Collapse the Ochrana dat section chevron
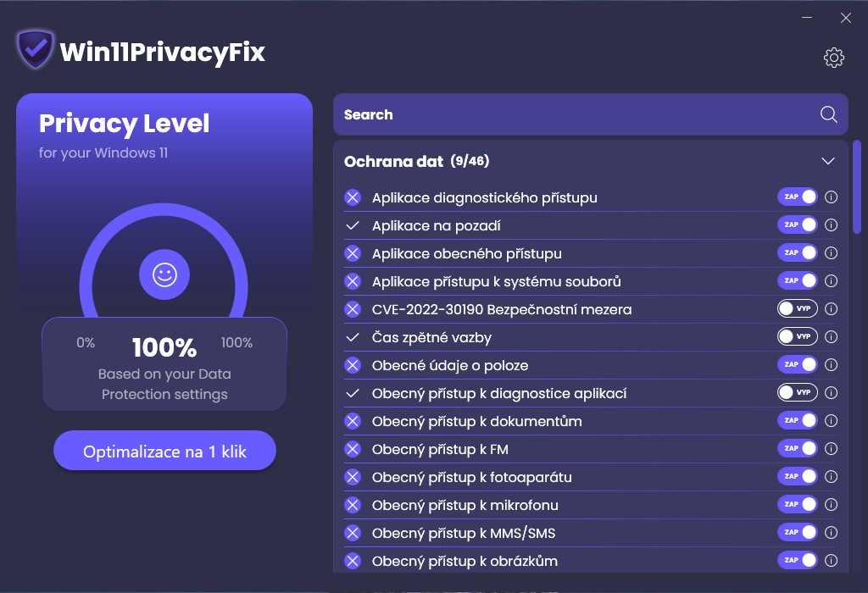Image resolution: width=868 pixels, height=593 pixels. click(828, 161)
